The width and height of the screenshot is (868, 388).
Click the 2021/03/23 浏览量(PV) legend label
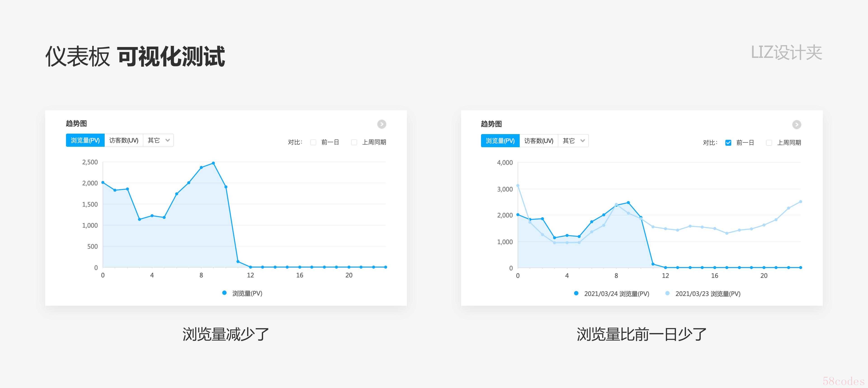pos(708,294)
